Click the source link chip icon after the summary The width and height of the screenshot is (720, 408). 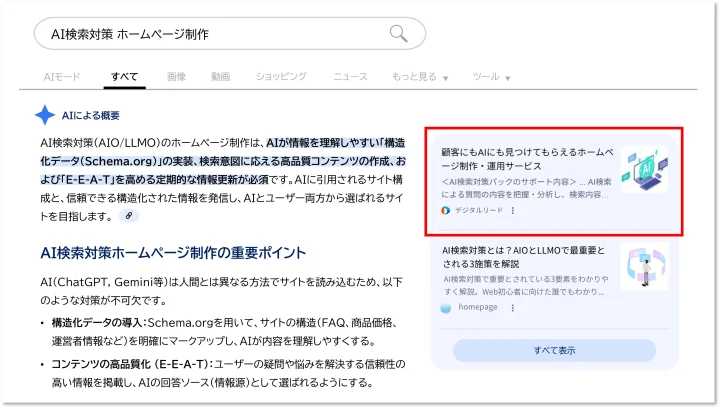[128, 215]
